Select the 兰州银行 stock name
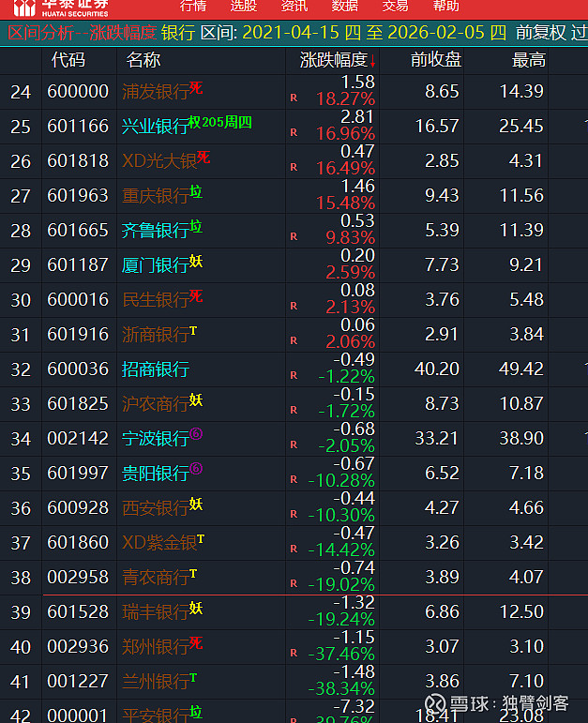Screen dimensions: 588x723 pyautogui.click(x=156, y=681)
